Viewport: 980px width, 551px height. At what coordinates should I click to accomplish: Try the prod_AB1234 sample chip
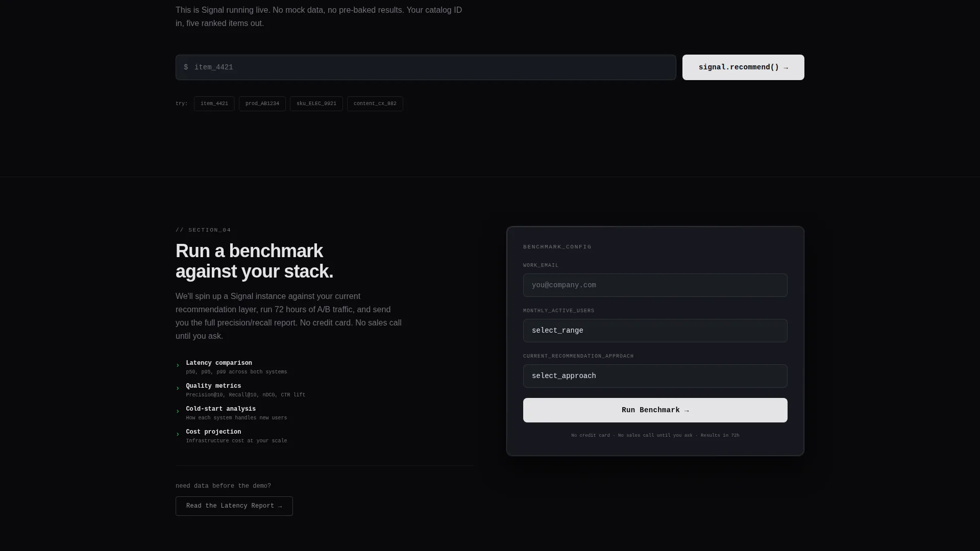pos(262,104)
